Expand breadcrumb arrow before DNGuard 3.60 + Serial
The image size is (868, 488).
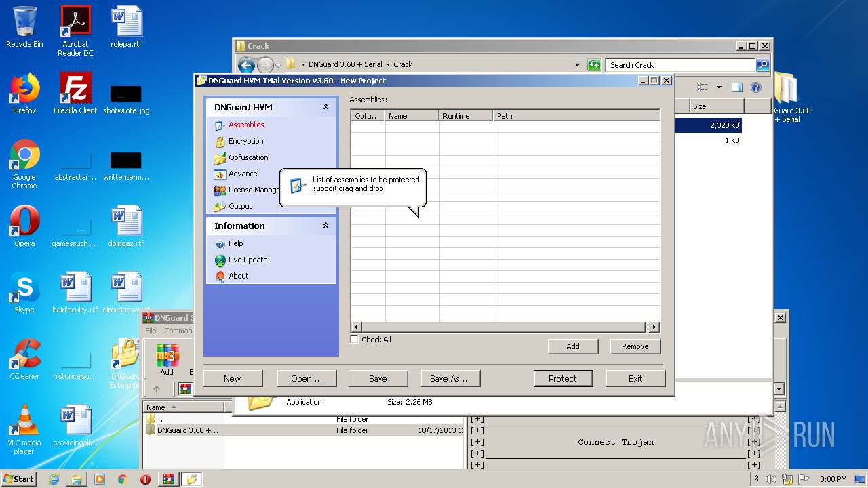303,65
